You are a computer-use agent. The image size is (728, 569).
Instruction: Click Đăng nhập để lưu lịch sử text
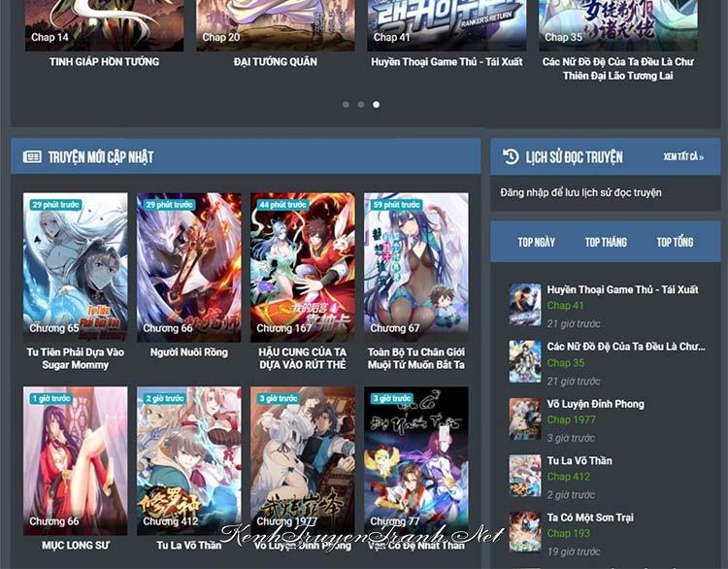[580, 192]
